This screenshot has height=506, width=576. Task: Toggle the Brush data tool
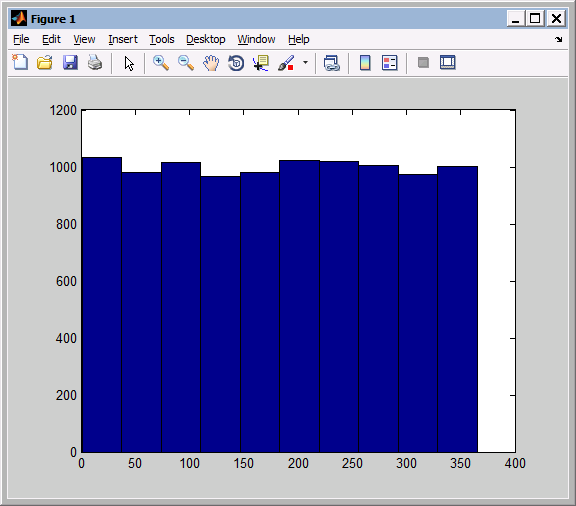pyautogui.click(x=286, y=63)
